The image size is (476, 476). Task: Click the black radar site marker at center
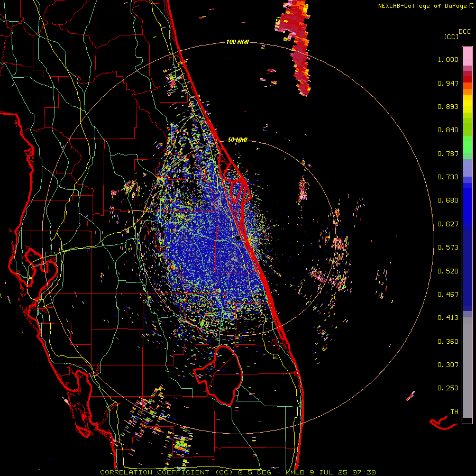click(238, 239)
